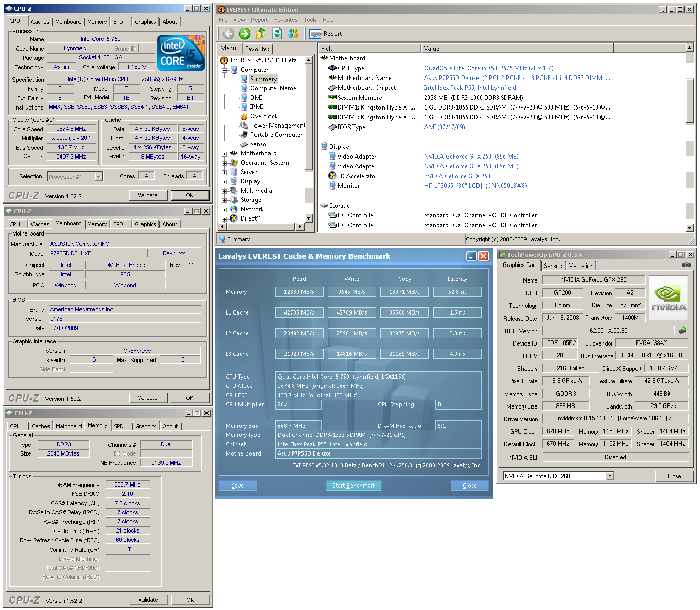700x610 pixels.
Task: Select the DMI item in EVEREST tree
Action: 251,98
